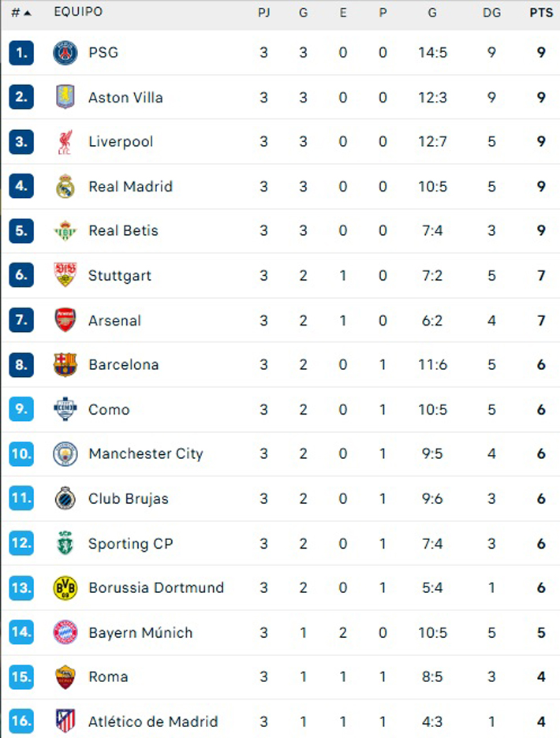Click the Stuttgart team logo
Screen dimensions: 560x738
[x=65, y=275]
